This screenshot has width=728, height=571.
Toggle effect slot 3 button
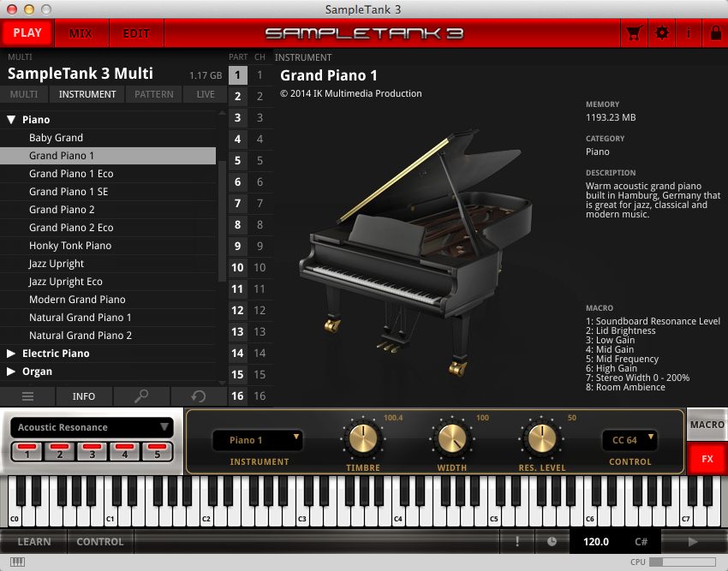(92, 451)
